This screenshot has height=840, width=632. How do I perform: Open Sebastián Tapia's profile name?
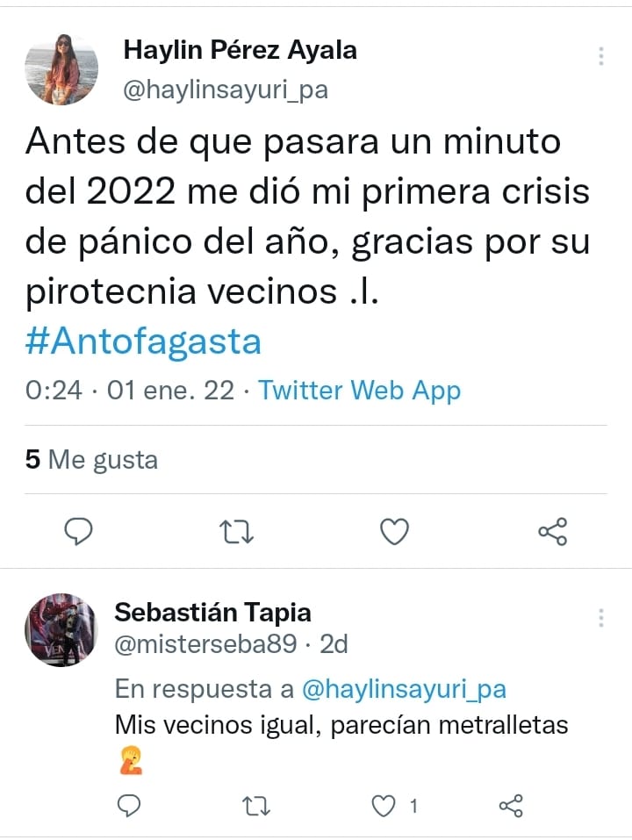212,612
